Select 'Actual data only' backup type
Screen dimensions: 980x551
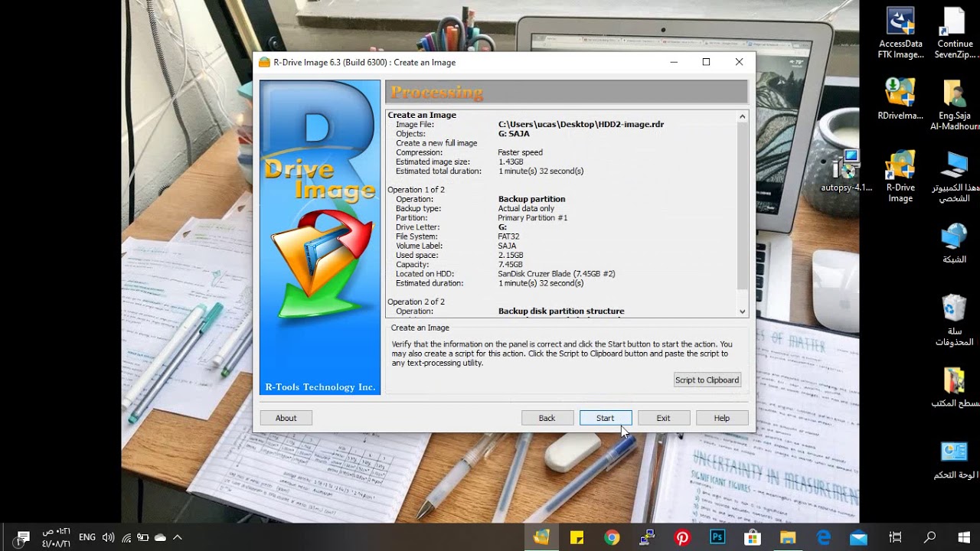(526, 208)
